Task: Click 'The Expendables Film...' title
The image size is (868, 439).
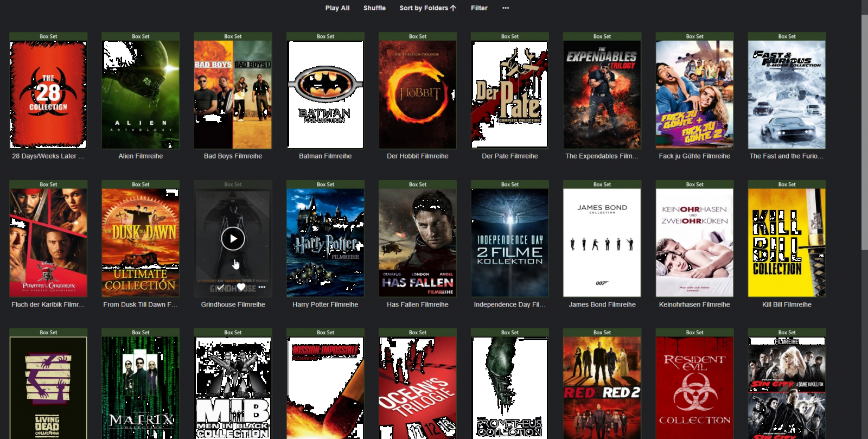Action: pyautogui.click(x=602, y=156)
